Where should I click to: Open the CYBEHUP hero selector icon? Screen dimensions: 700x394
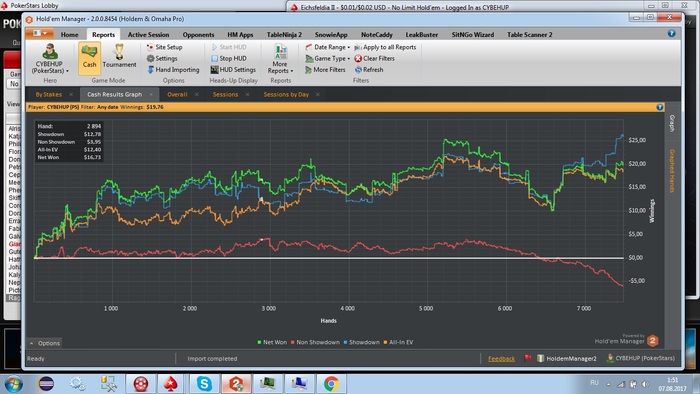pyautogui.click(x=50, y=51)
